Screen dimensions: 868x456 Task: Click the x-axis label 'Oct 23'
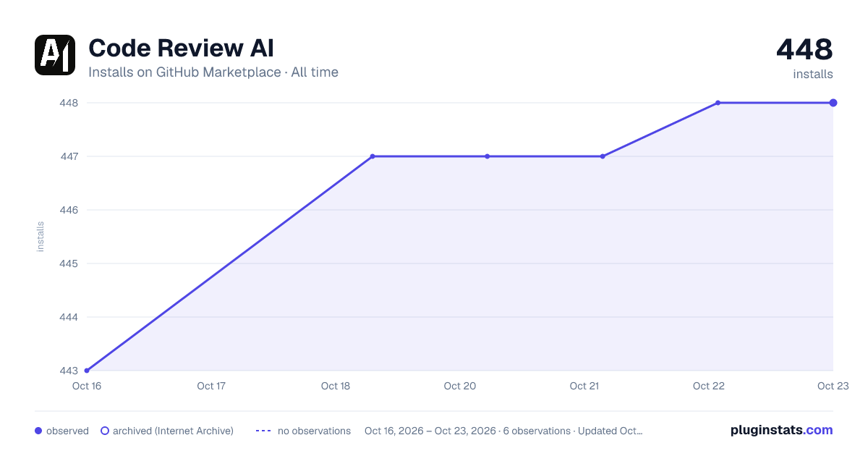coord(833,387)
